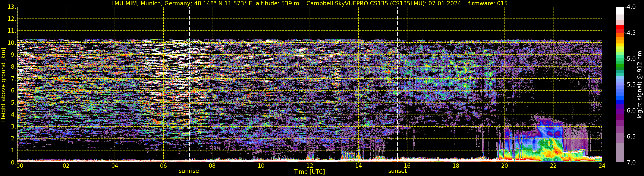This screenshot has height=176, width=644.
Task: Click the "10." height-axis tick label
Action: (x=12, y=43)
